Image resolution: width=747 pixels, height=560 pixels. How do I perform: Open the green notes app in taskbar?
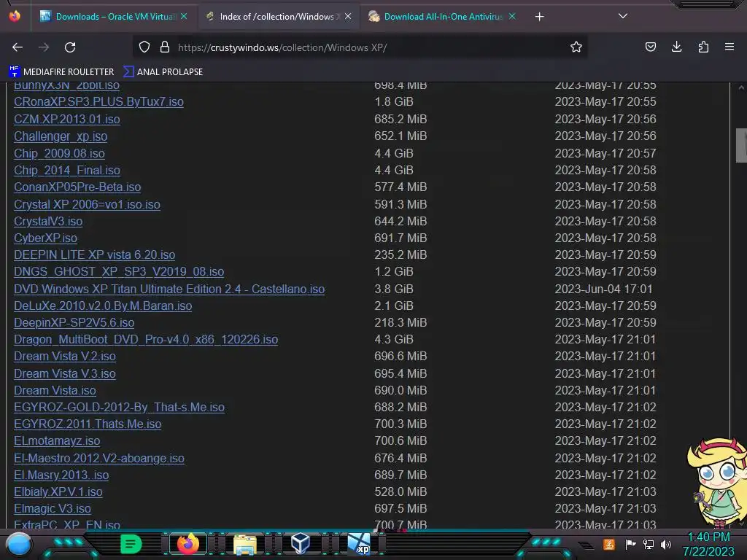click(131, 544)
